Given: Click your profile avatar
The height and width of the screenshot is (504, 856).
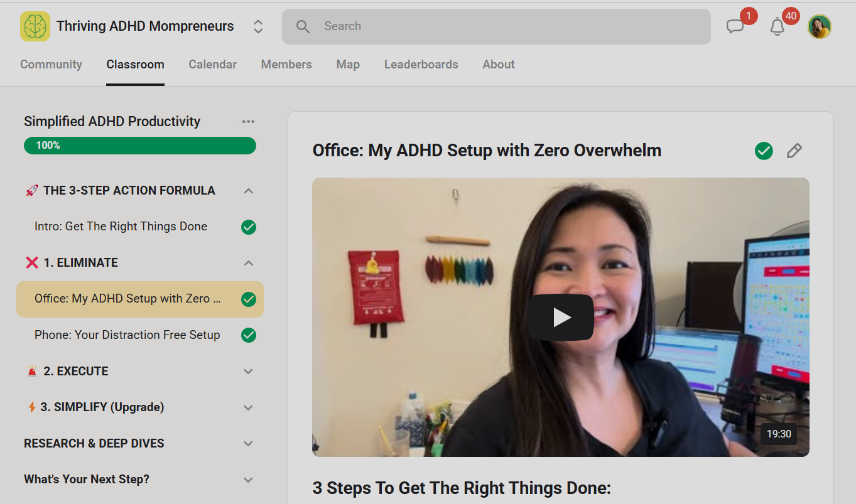Looking at the screenshot, I should 820,26.
